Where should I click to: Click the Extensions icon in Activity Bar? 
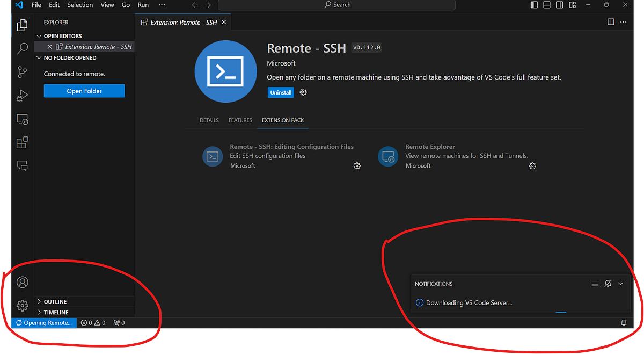pos(22,142)
